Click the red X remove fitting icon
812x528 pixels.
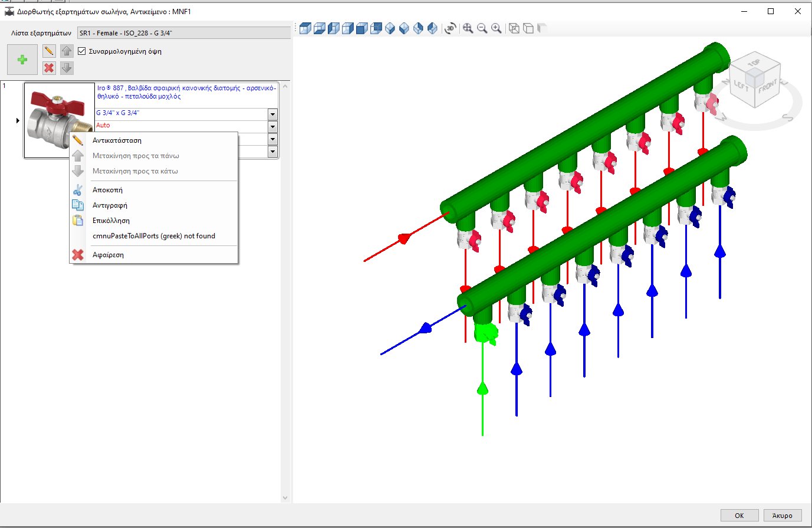point(49,67)
